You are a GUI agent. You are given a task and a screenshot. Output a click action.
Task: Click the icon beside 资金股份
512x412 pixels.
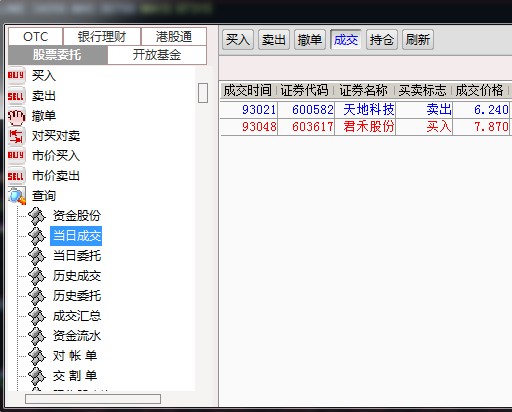click(x=37, y=216)
